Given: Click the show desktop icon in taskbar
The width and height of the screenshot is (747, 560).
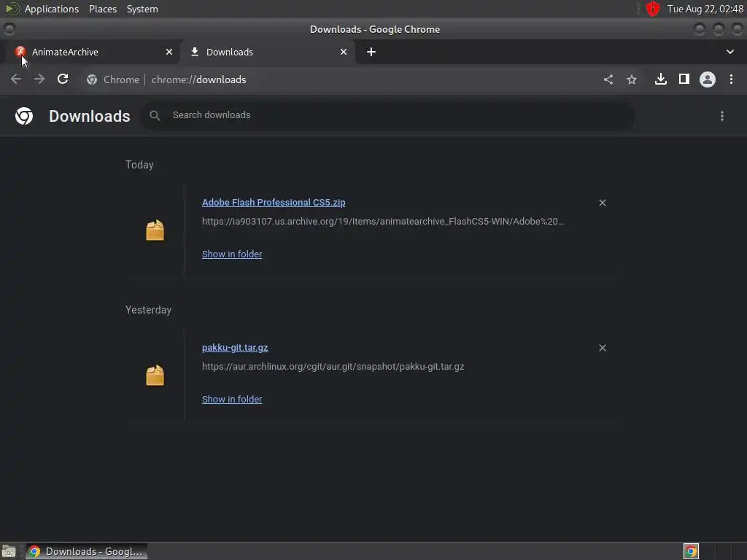Looking at the screenshot, I should [9, 551].
